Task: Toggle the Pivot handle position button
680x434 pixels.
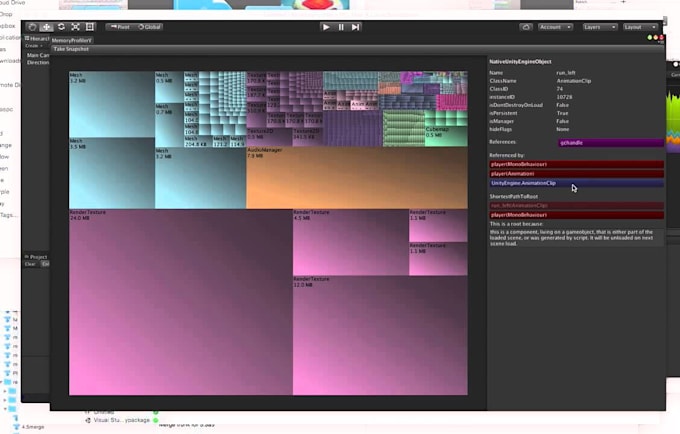Action: tap(120, 27)
